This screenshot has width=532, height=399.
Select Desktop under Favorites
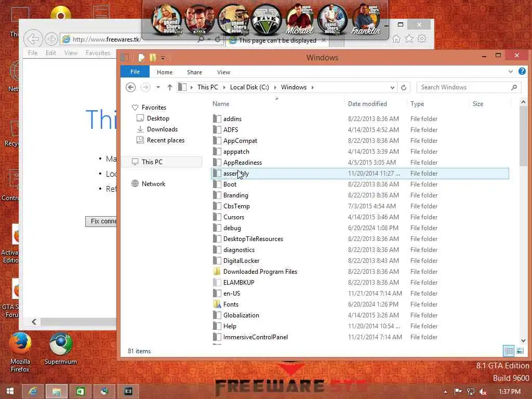click(158, 118)
